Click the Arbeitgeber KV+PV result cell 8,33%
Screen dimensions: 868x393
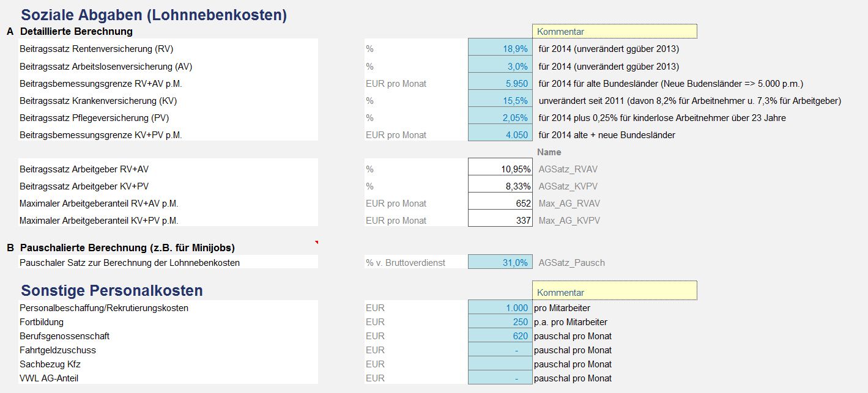click(x=500, y=186)
